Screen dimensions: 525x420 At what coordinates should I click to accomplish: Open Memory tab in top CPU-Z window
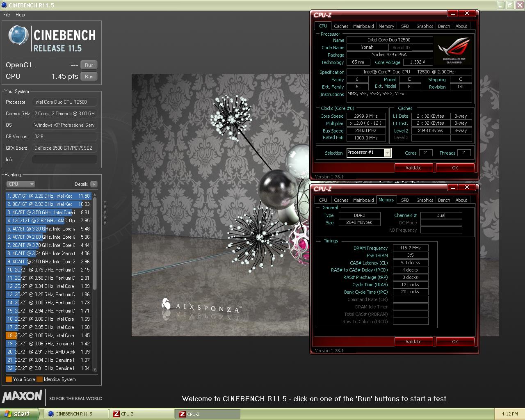386,26
